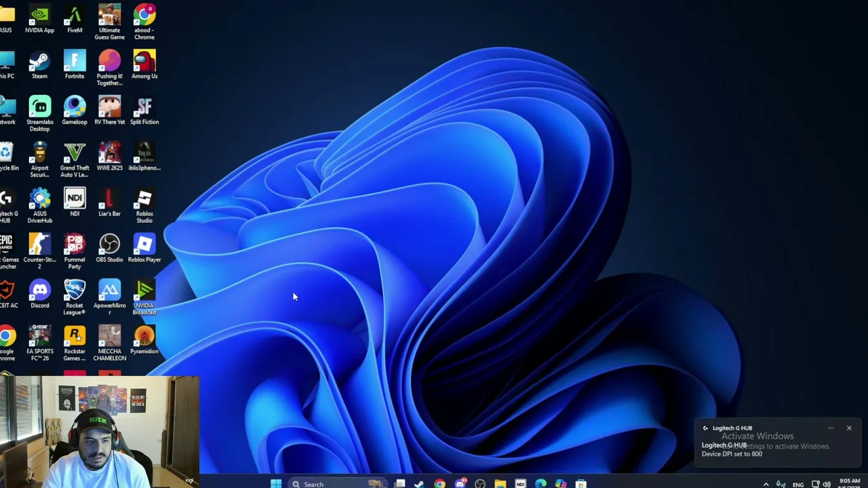
Task: Open Copilot from the taskbar
Action: [561, 483]
